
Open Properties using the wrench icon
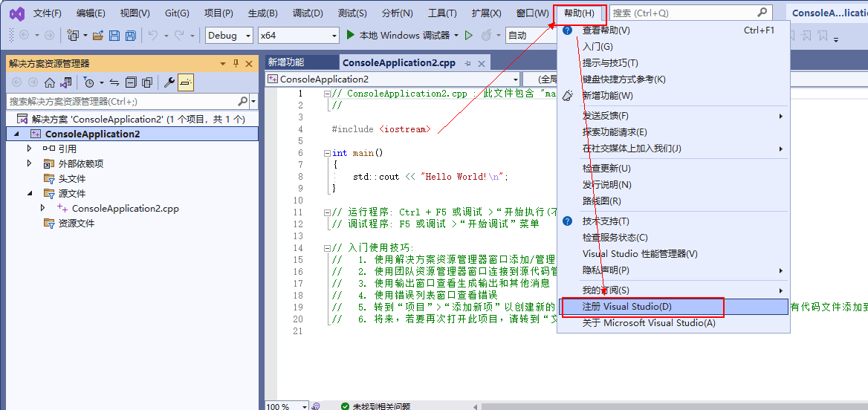coord(169,83)
